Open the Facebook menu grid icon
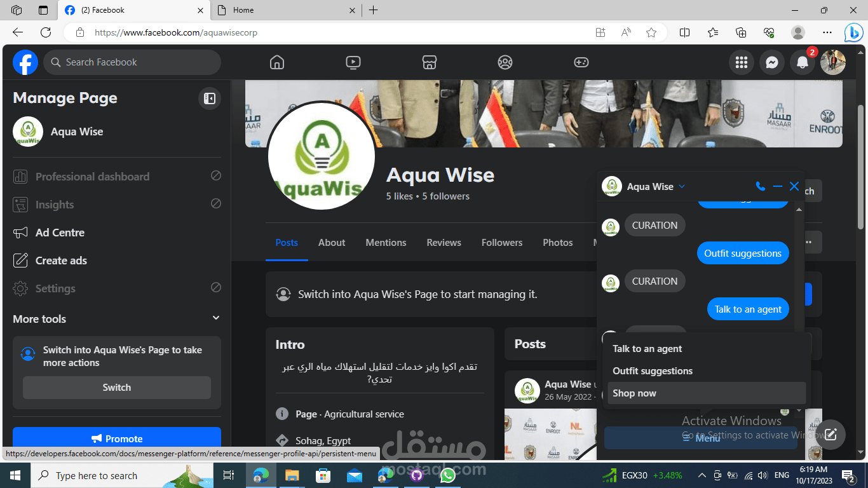Viewport: 868px width, 488px height. tap(741, 62)
